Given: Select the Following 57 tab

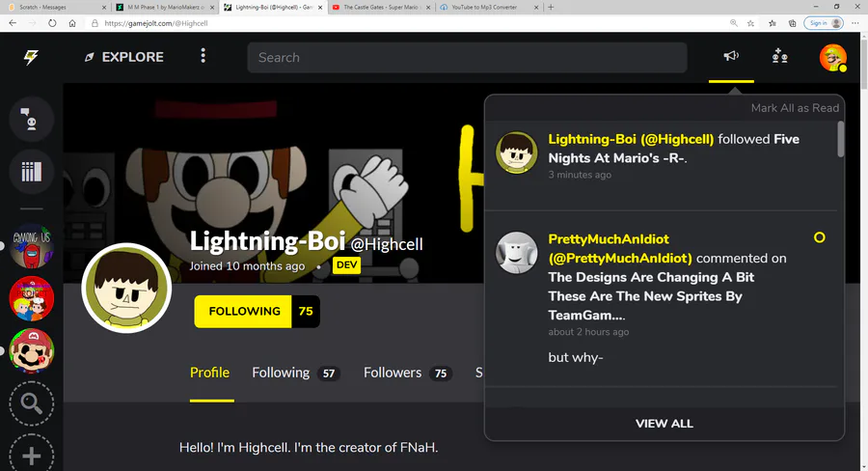Looking at the screenshot, I should point(296,373).
